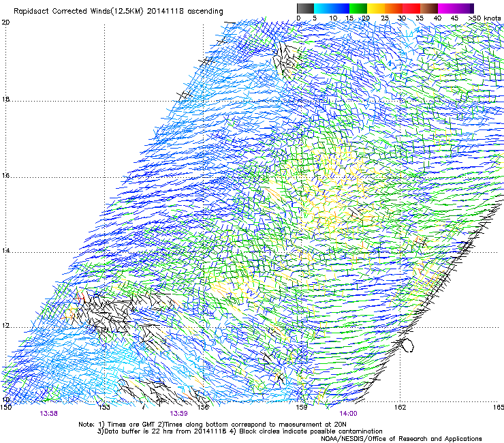Select the '153' longitude axis label

click(104, 408)
